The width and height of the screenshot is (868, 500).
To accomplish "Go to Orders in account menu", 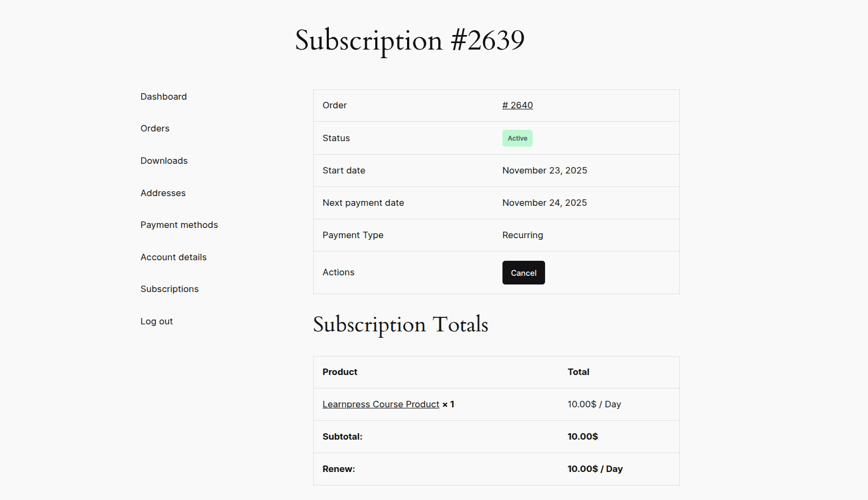I will (x=155, y=128).
